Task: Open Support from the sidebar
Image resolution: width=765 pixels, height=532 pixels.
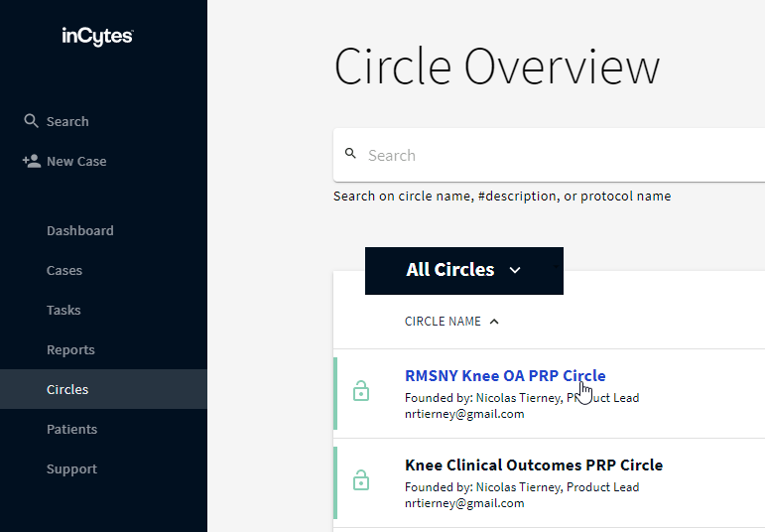Action: point(71,468)
